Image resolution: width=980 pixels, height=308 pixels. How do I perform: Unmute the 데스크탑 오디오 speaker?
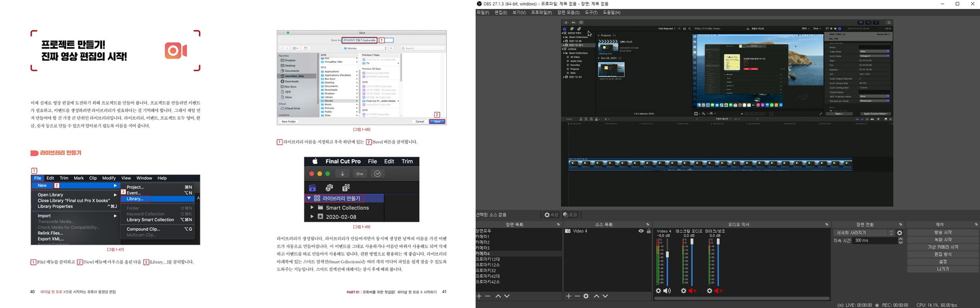click(693, 291)
